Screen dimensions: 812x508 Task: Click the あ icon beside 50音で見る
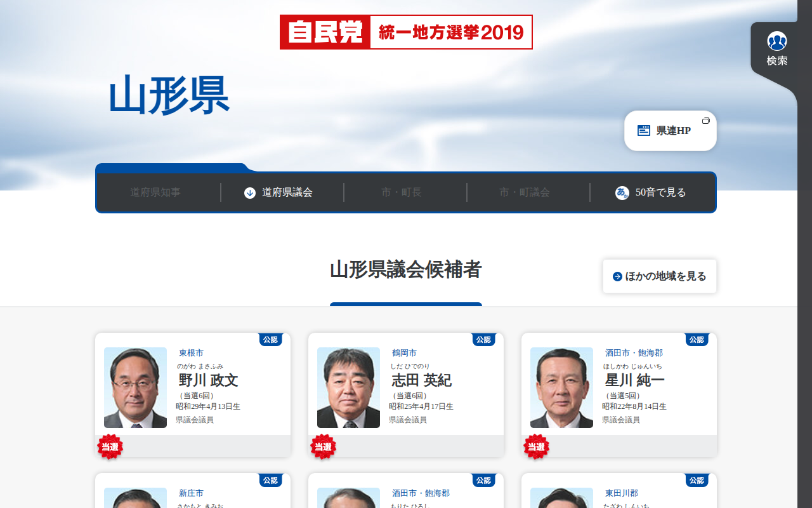click(x=622, y=192)
